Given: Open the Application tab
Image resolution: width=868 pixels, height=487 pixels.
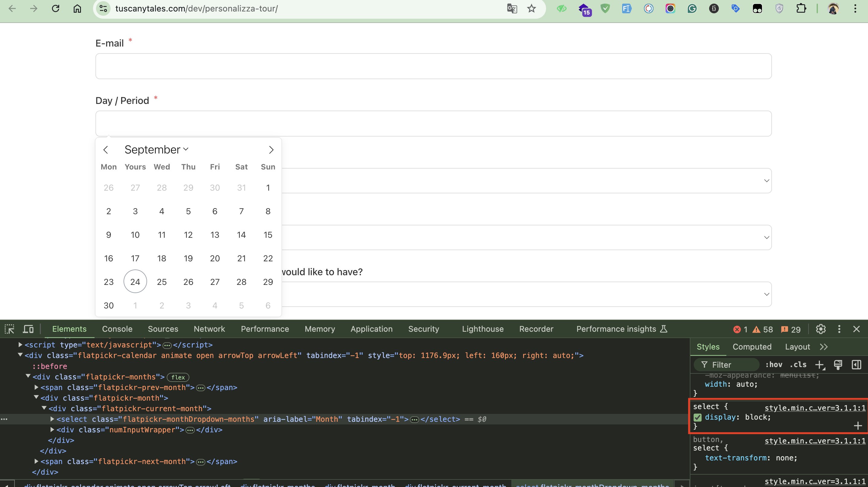Looking at the screenshot, I should click(371, 329).
